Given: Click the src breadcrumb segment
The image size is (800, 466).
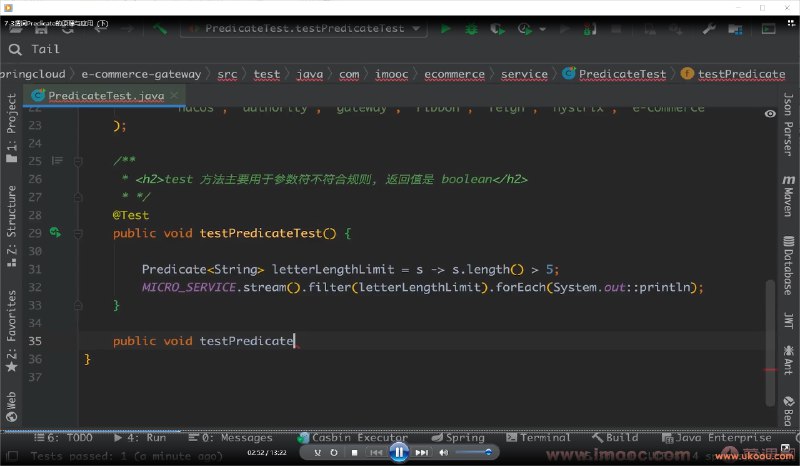Looking at the screenshot, I should coord(227,74).
